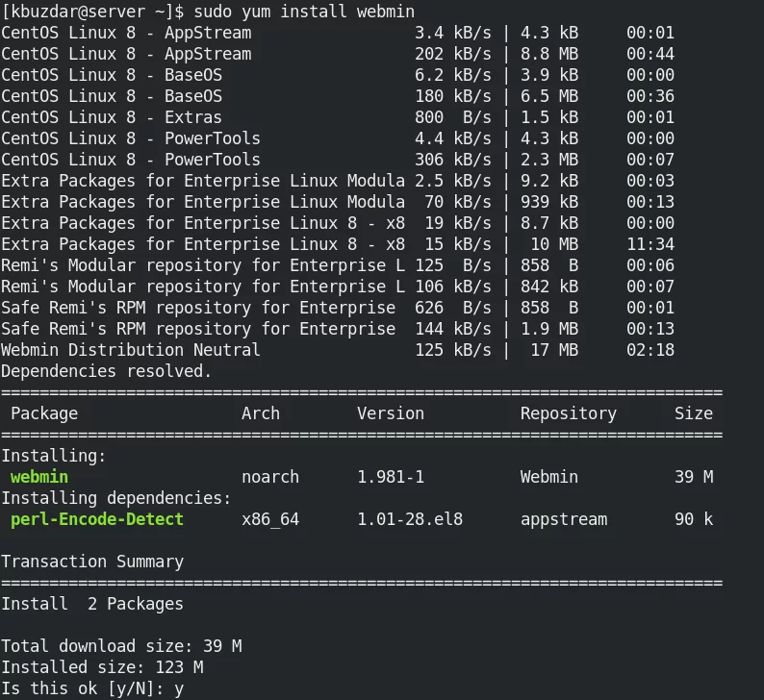Click the 'Installed size: 123 M' line
764x700 pixels.
click(x=102, y=667)
